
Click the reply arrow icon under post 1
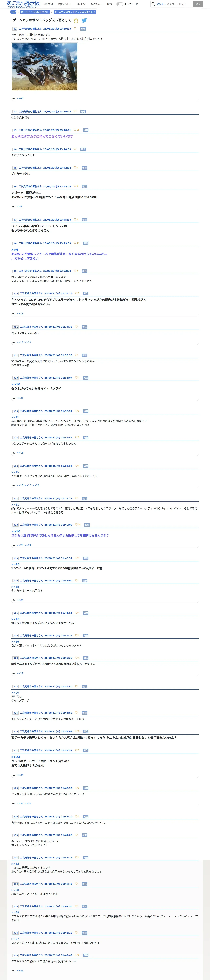14,98
